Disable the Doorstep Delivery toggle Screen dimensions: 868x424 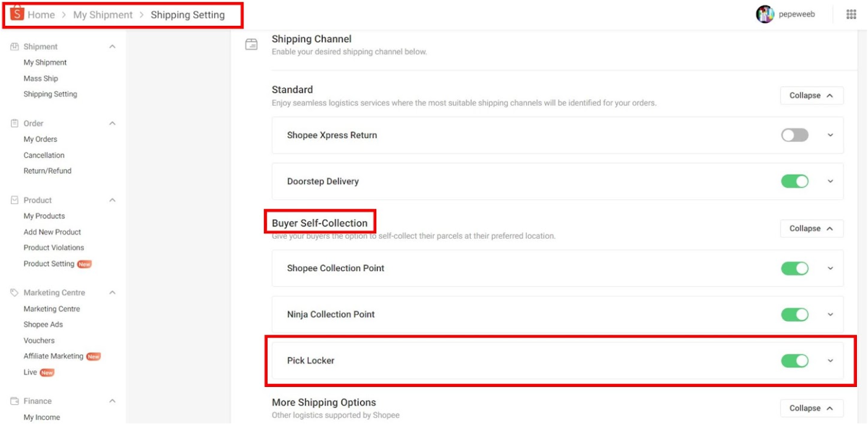pos(794,181)
